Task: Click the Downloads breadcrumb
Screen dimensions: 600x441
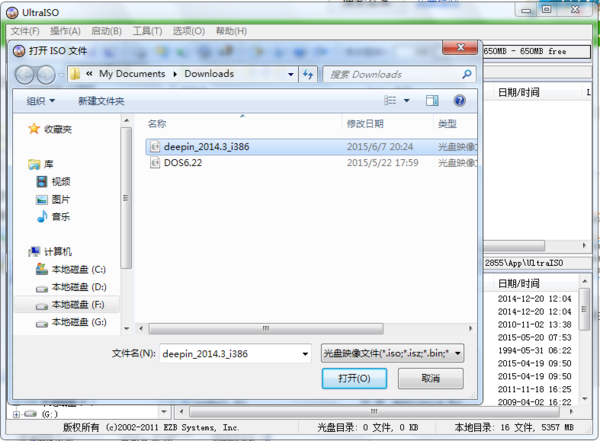Action: (x=209, y=74)
